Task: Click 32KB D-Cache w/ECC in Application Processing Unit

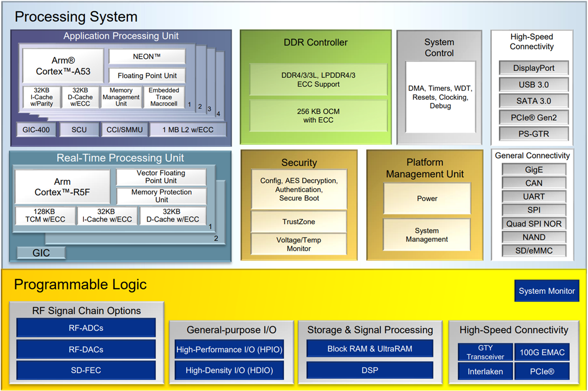Action: 80,97
